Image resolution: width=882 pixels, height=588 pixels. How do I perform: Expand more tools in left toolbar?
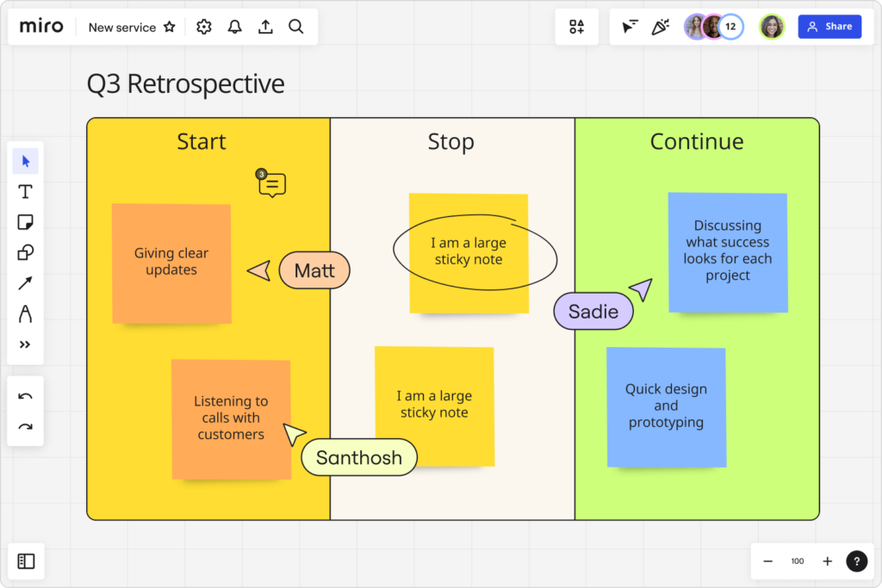(x=26, y=344)
